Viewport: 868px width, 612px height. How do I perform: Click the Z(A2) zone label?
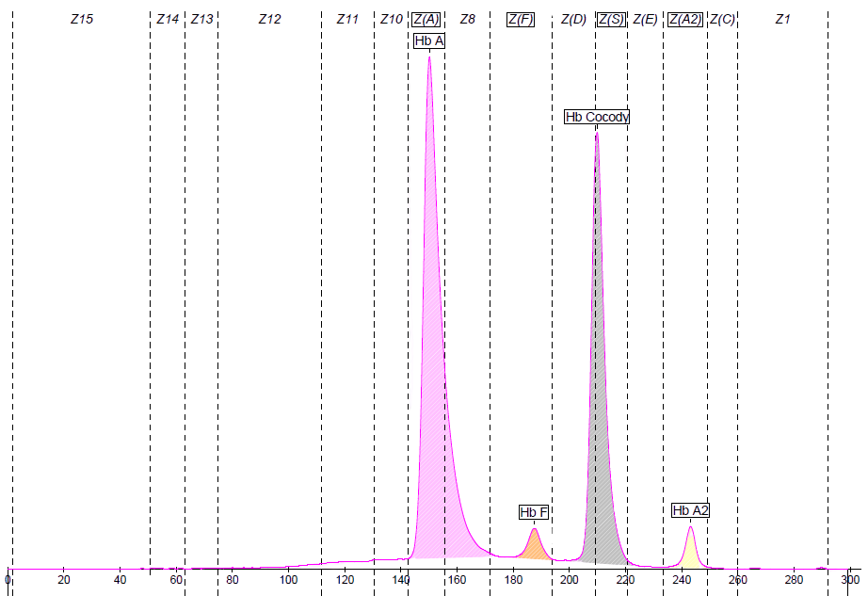coord(684,19)
